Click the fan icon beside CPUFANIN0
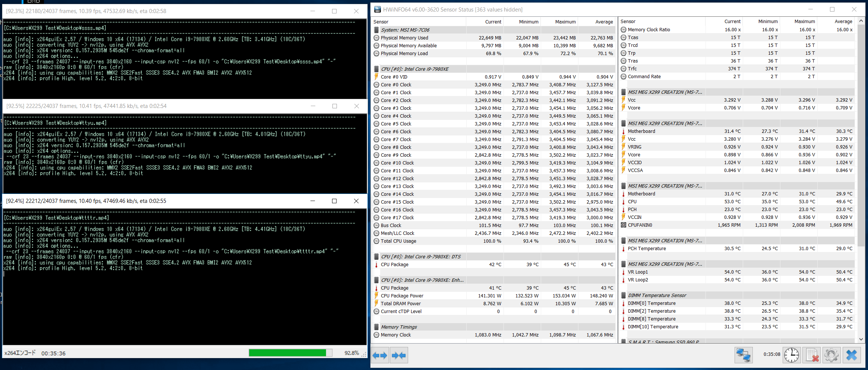The width and height of the screenshot is (868, 370). point(624,225)
